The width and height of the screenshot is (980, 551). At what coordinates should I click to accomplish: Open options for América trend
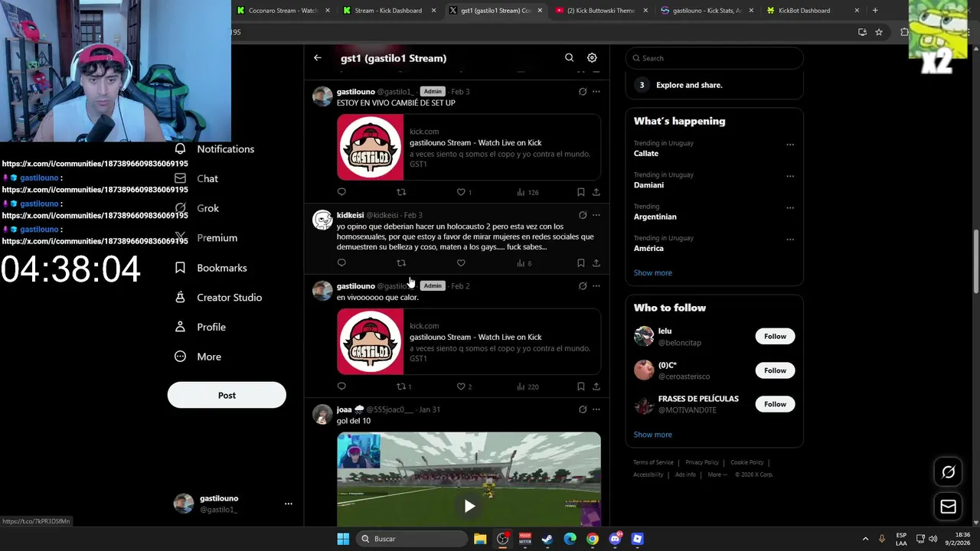tap(790, 240)
